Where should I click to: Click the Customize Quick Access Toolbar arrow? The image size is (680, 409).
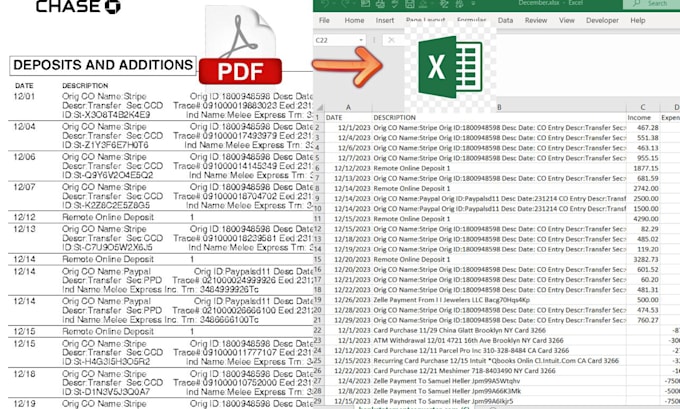[473, 4]
